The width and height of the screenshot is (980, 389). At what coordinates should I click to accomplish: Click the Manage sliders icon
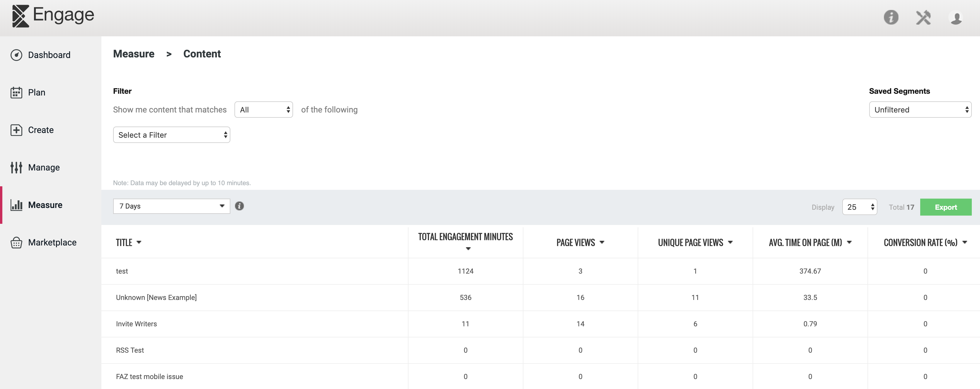click(16, 167)
